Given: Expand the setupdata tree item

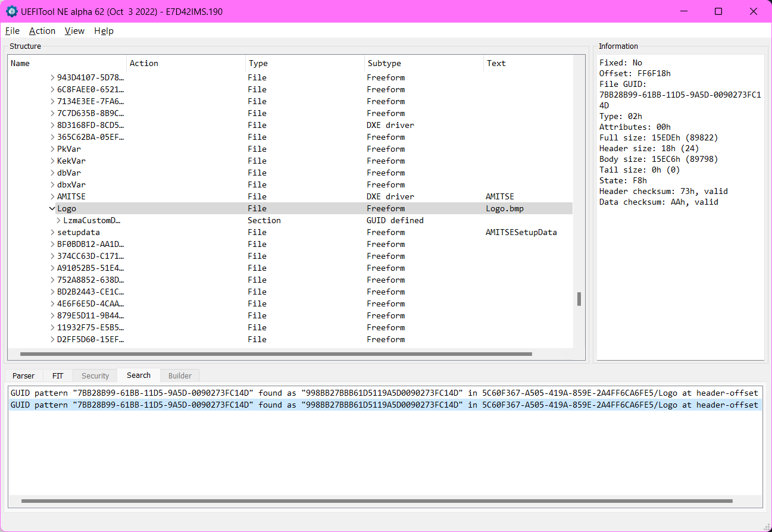Looking at the screenshot, I should coord(52,232).
